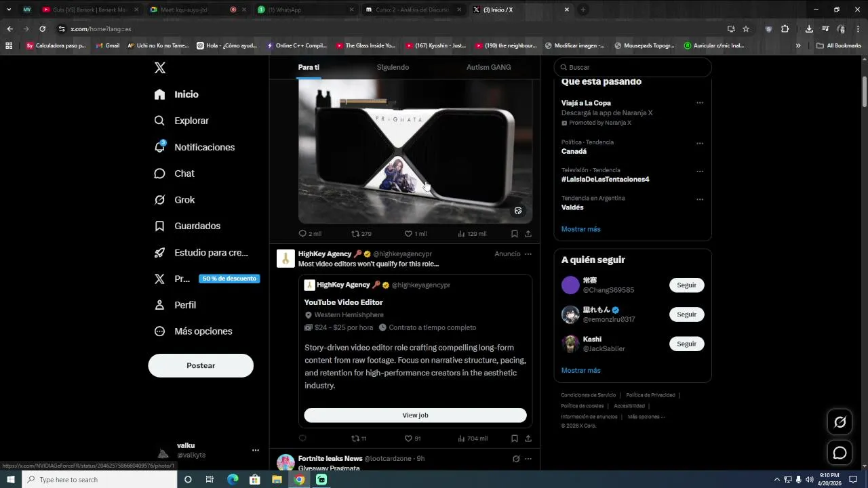
Task: Expand footer Más opciones link
Action: 646,417
